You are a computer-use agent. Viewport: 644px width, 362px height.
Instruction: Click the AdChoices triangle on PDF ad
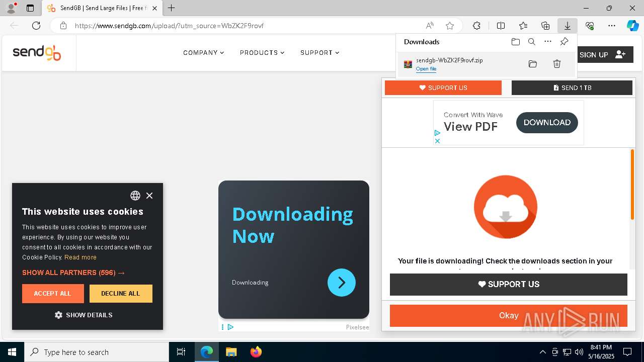click(437, 133)
